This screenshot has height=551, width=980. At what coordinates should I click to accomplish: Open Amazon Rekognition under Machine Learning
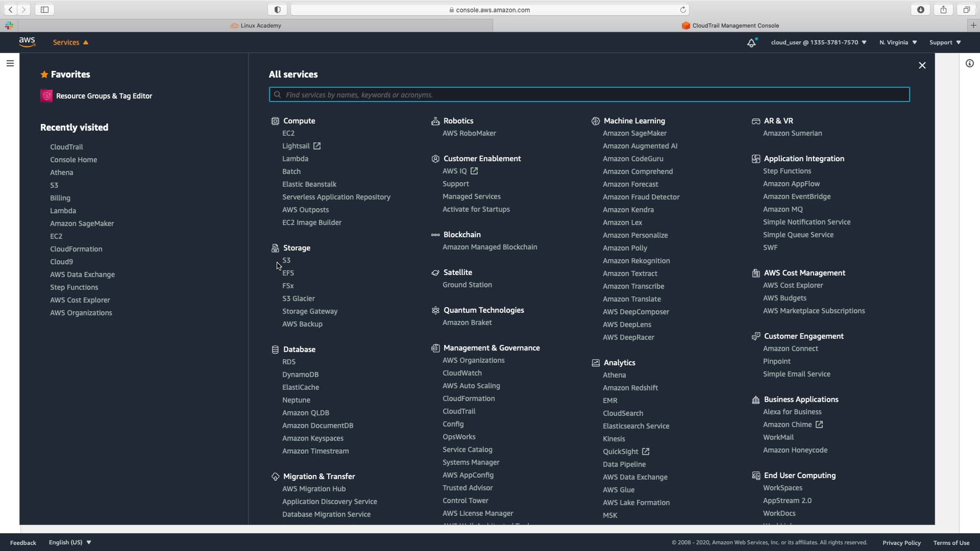point(636,261)
